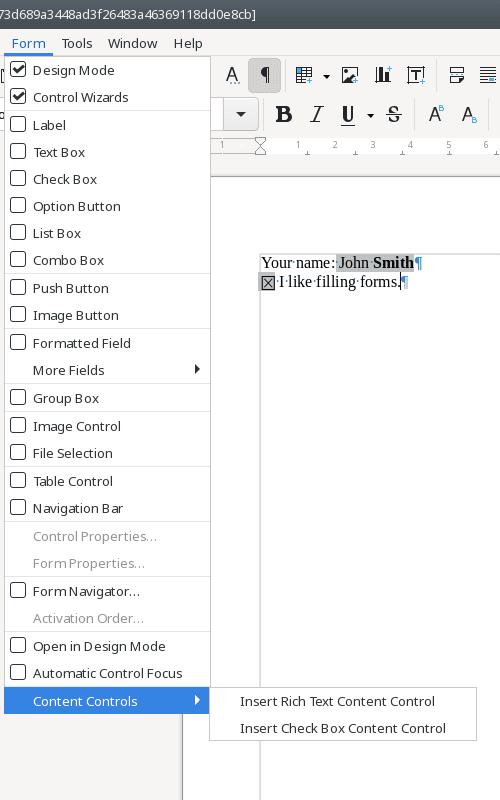Enable Open in Design Mode option
The image size is (500, 800).
(x=107, y=646)
